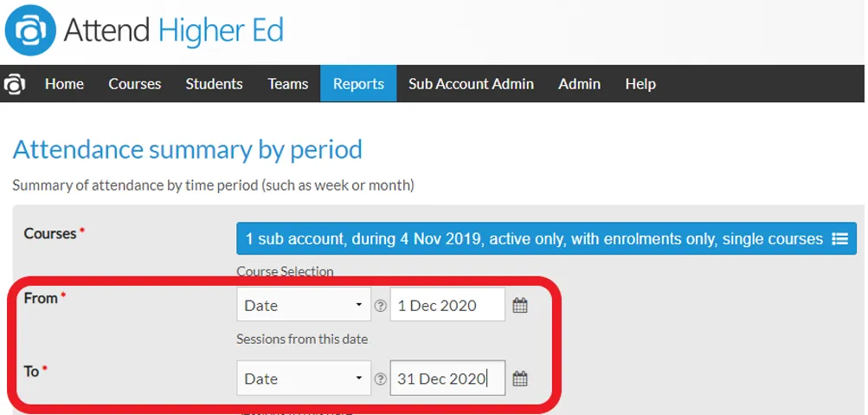Open the Help menu item
This screenshot has height=415, width=868.
click(640, 84)
